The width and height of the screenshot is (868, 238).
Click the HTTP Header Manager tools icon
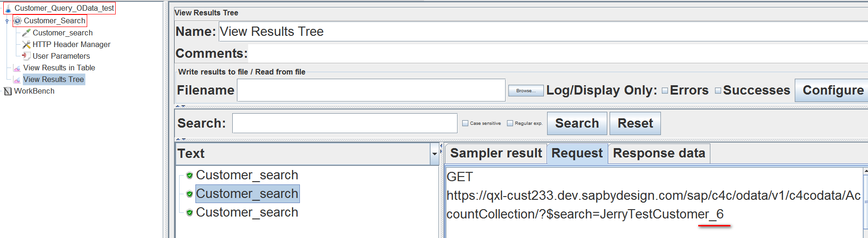click(27, 44)
